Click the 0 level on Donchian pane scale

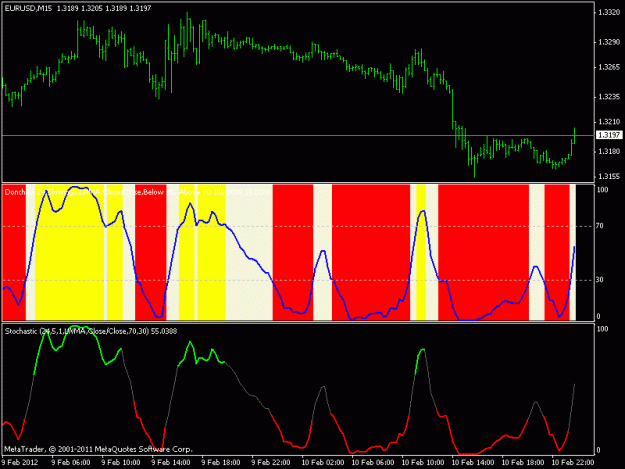[598, 316]
